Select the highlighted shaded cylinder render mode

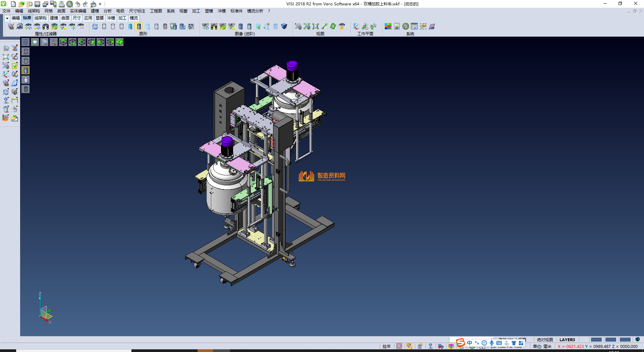tap(139, 27)
